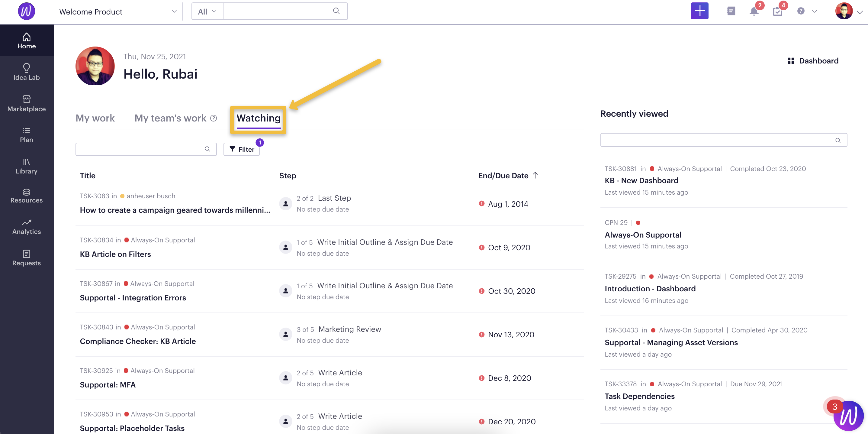Click the anheuser busch campaign label
This screenshot has width=868, height=434.
coord(151,196)
